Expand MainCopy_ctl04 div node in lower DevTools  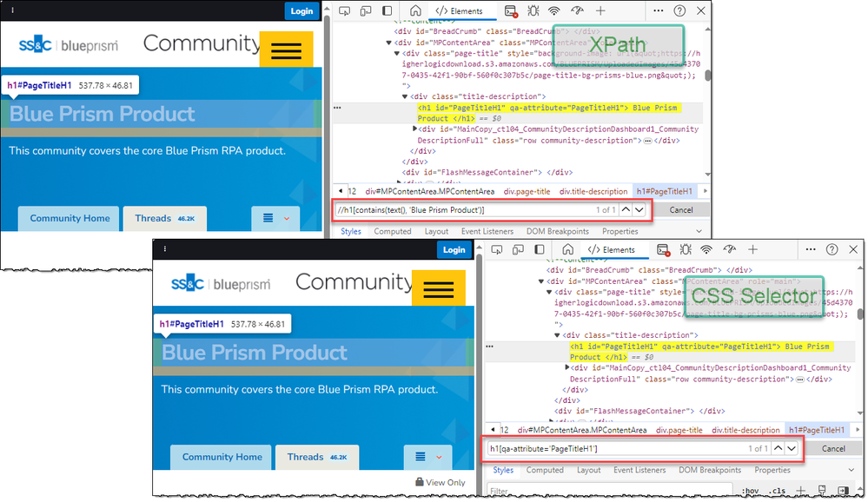[x=567, y=367]
